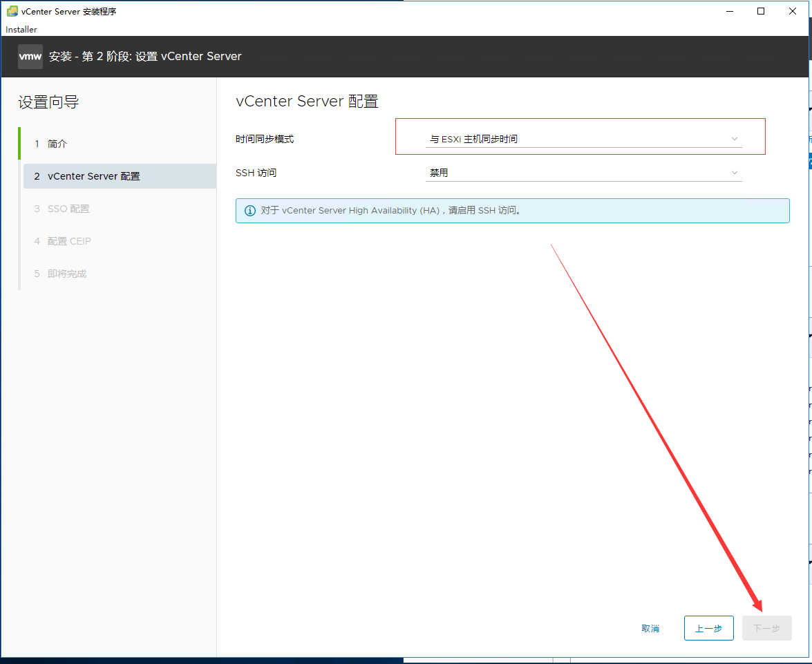Image resolution: width=812 pixels, height=664 pixels.
Task: Select step 5 即将完成
Action: click(119, 274)
